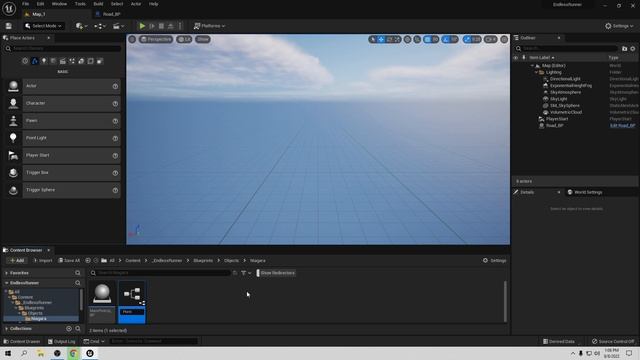Viewport: 640px width, 360px height.
Task: Select Lights category bulb icon in Place Actors
Action: [44, 61]
